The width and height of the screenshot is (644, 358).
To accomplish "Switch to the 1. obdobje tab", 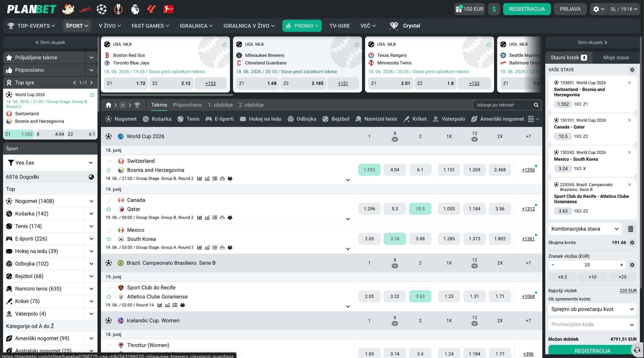I will (x=220, y=105).
